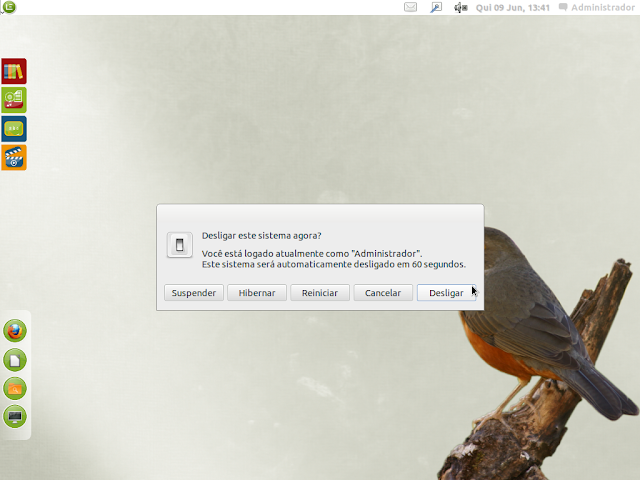Click the power switch icon in dialog
640x480 pixels.
tap(180, 245)
